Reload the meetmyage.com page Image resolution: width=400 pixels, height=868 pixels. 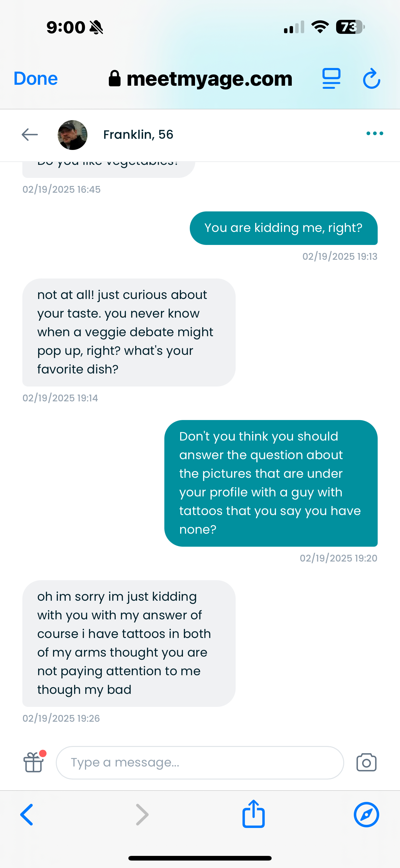pos(371,79)
